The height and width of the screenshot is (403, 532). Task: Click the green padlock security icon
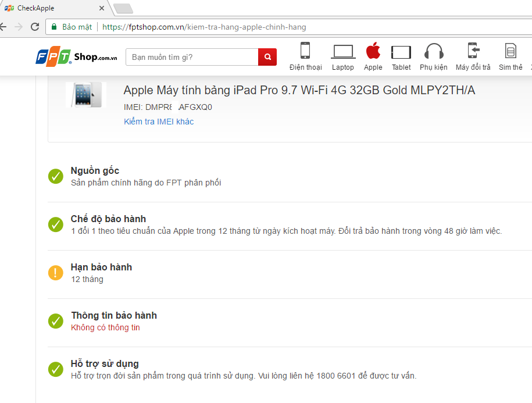54,27
